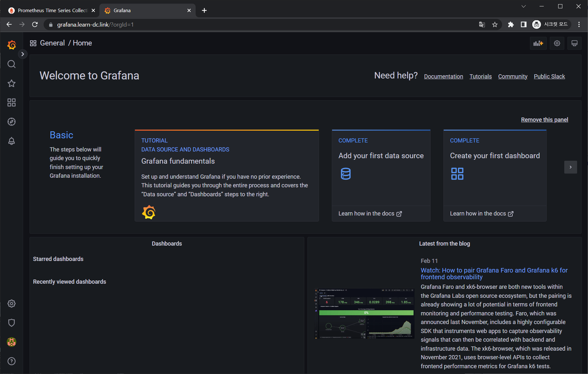Click Remove this panel link

(544, 120)
